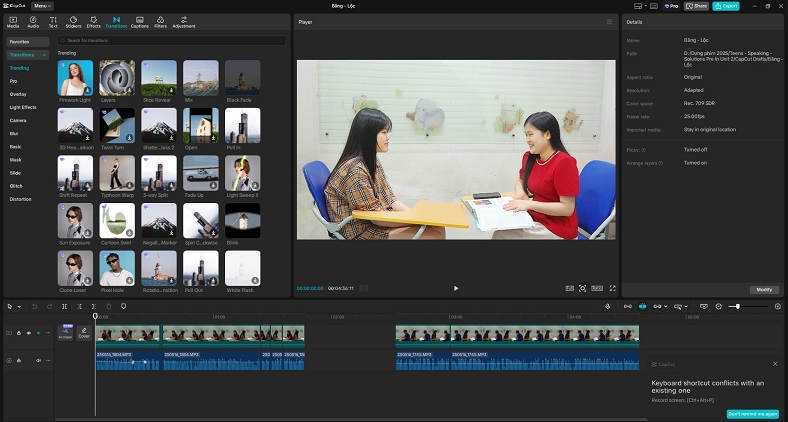Open video track more options ellipsis
This screenshot has height=422, width=788.
[48, 333]
